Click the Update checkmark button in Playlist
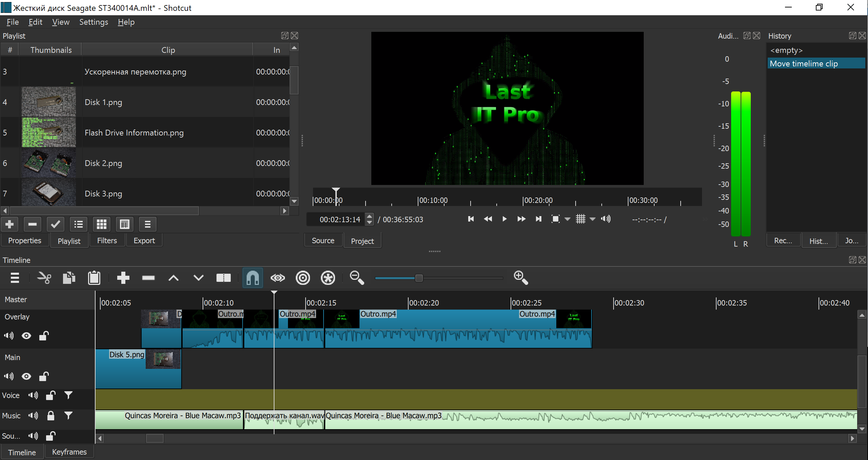 (x=56, y=224)
